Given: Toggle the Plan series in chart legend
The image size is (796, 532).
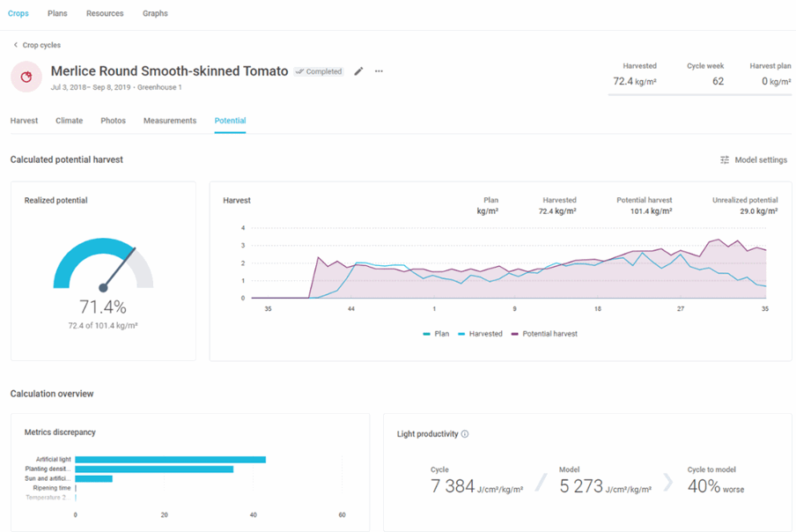Looking at the screenshot, I should click(x=437, y=334).
